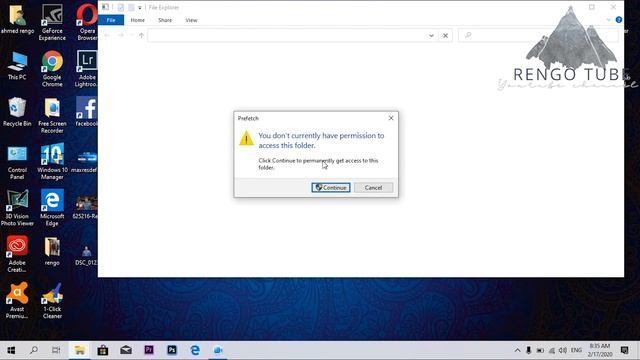640x360 pixels.
Task: Click the Up one level arrow
Action: (141, 36)
